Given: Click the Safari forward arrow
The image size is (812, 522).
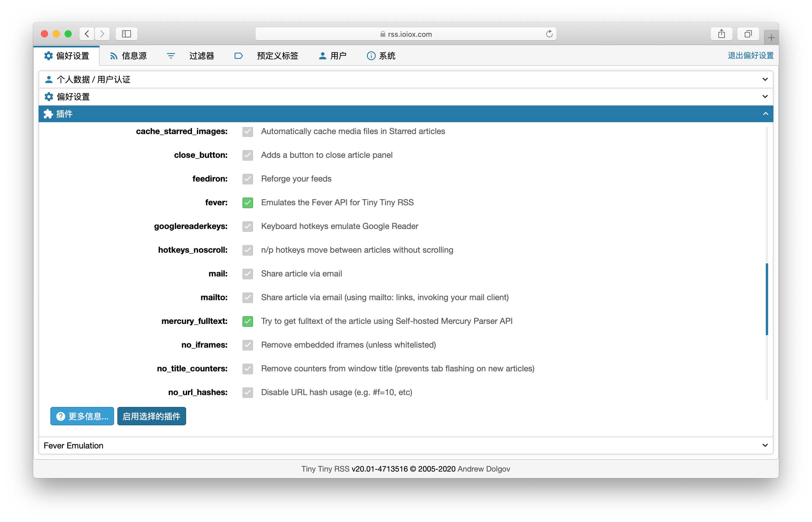Looking at the screenshot, I should point(102,34).
